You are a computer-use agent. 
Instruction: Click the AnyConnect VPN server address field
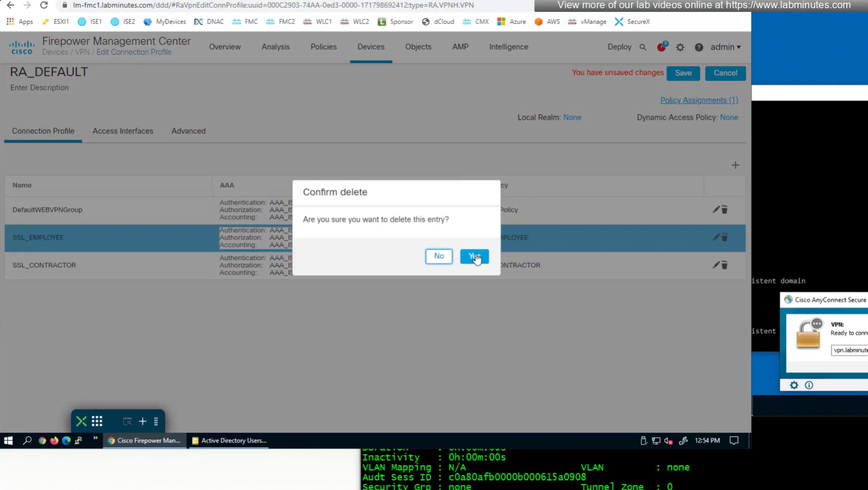coord(850,350)
